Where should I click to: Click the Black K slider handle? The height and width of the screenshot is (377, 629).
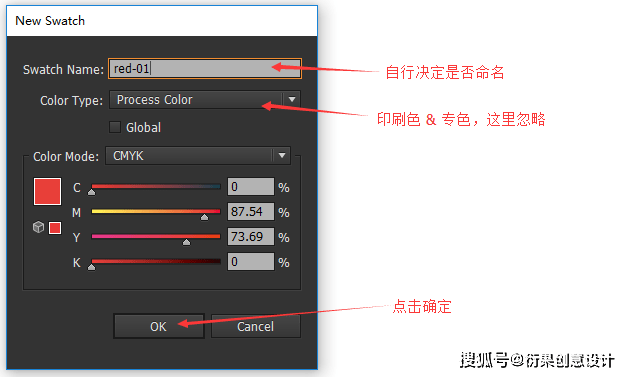click(91, 267)
